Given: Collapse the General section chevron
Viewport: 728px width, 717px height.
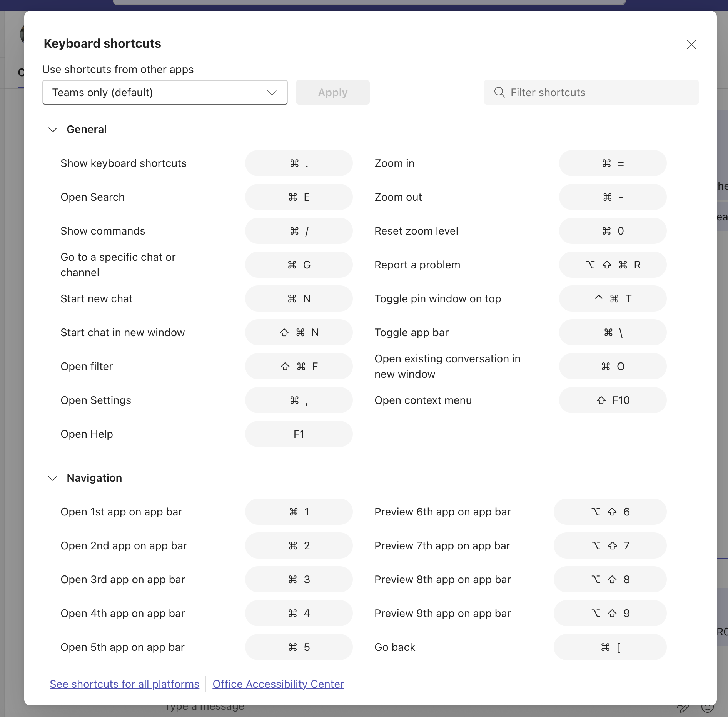Looking at the screenshot, I should (x=53, y=130).
